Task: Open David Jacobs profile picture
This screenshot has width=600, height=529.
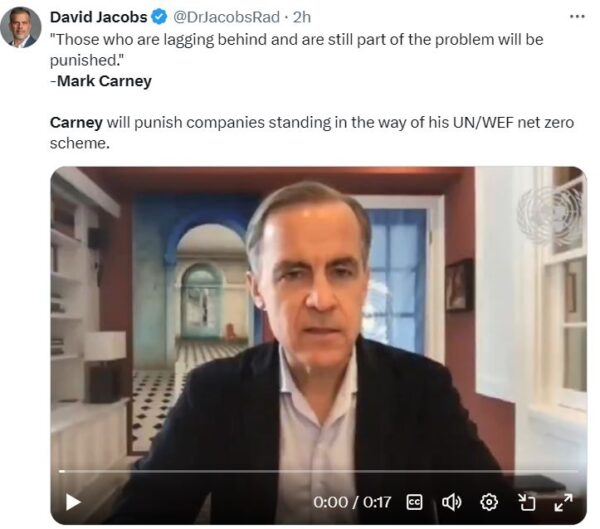Action: [x=20, y=27]
